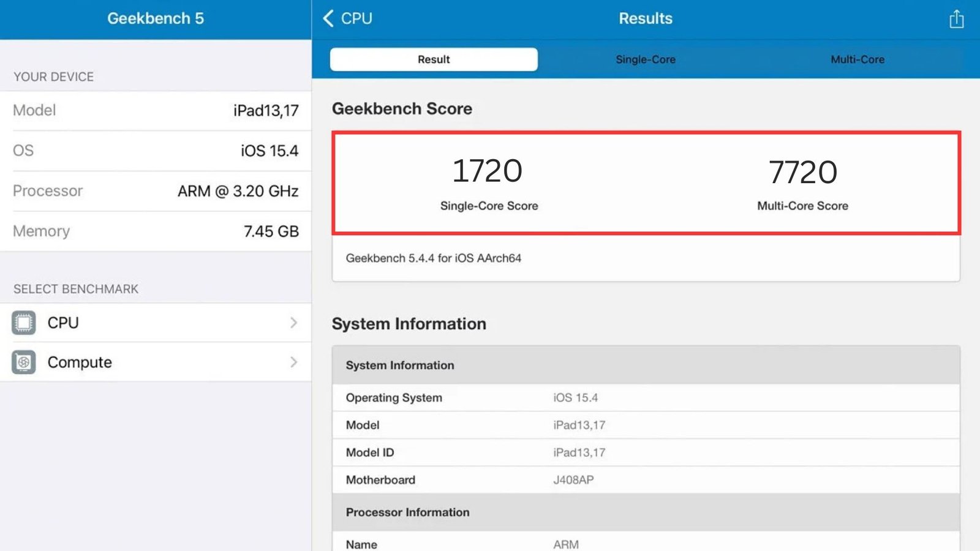
Task: Tap the Geekbench Score heading
Action: [x=402, y=108]
